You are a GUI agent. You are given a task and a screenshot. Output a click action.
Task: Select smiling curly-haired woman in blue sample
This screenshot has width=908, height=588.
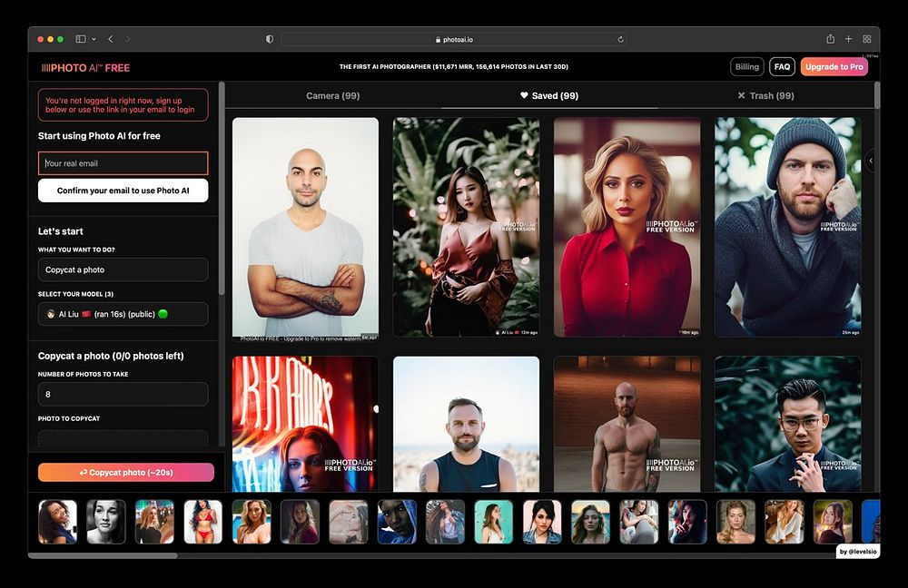[x=57, y=522]
